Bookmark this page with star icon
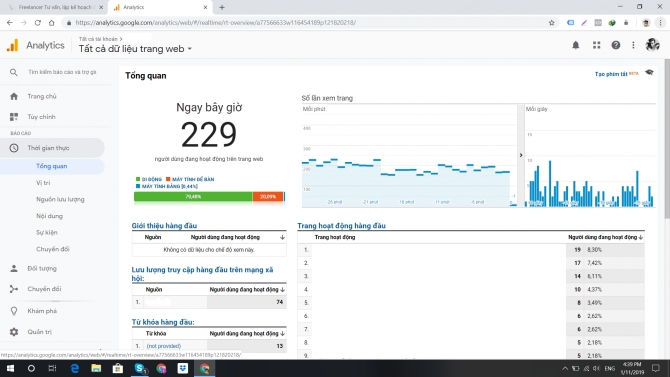The height and width of the screenshot is (377, 670). 551,23
